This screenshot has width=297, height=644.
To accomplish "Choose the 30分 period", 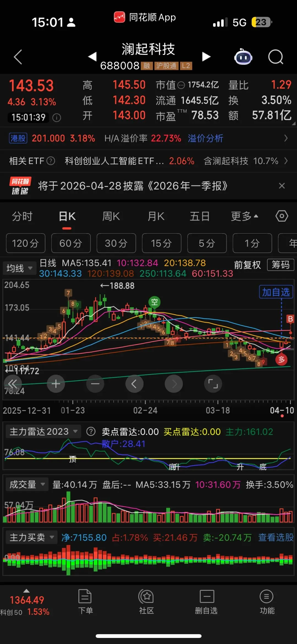I will [116, 243].
